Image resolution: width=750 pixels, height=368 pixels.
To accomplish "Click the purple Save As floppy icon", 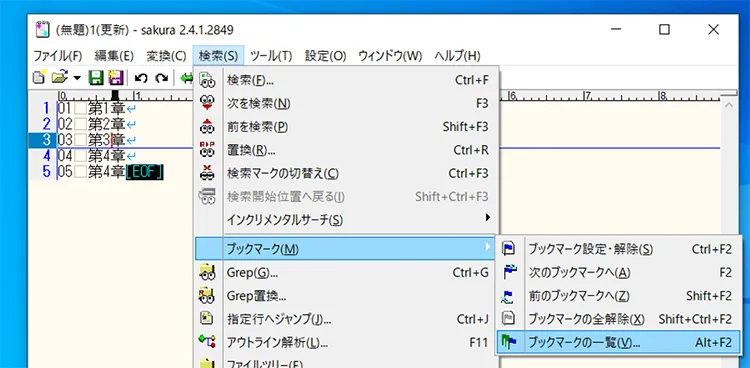I will tap(116, 77).
